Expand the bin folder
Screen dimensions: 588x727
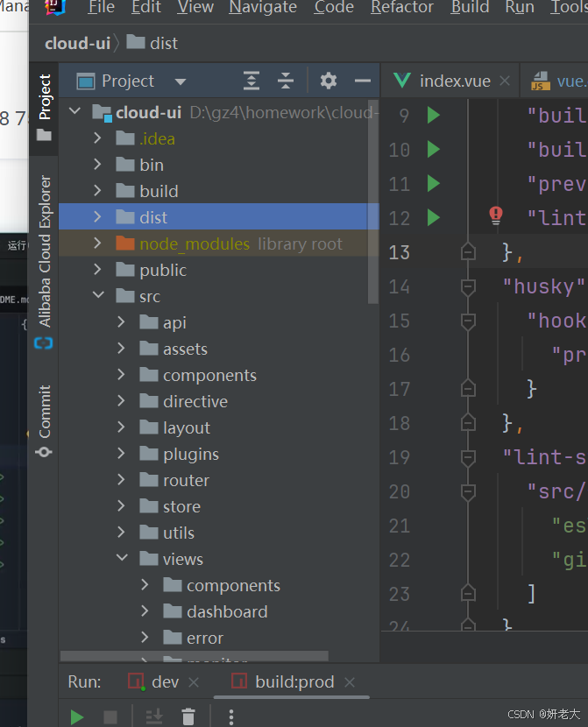97,165
